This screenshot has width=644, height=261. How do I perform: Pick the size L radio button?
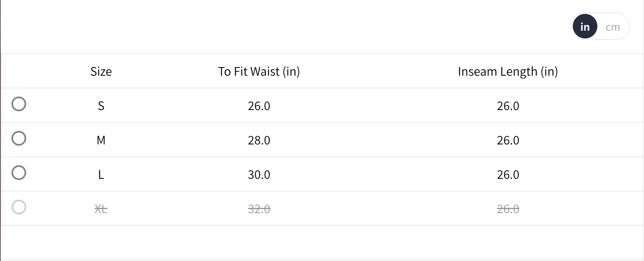pos(19,173)
